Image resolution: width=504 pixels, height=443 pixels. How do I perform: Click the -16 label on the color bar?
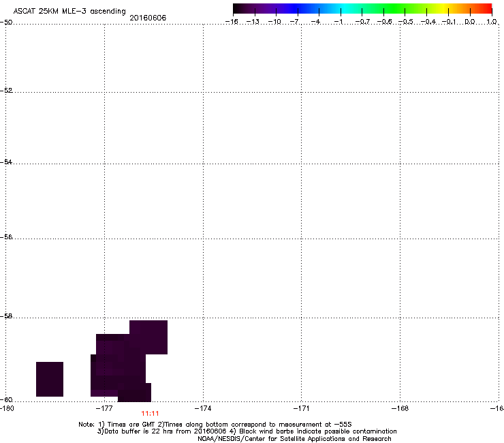[232, 22]
